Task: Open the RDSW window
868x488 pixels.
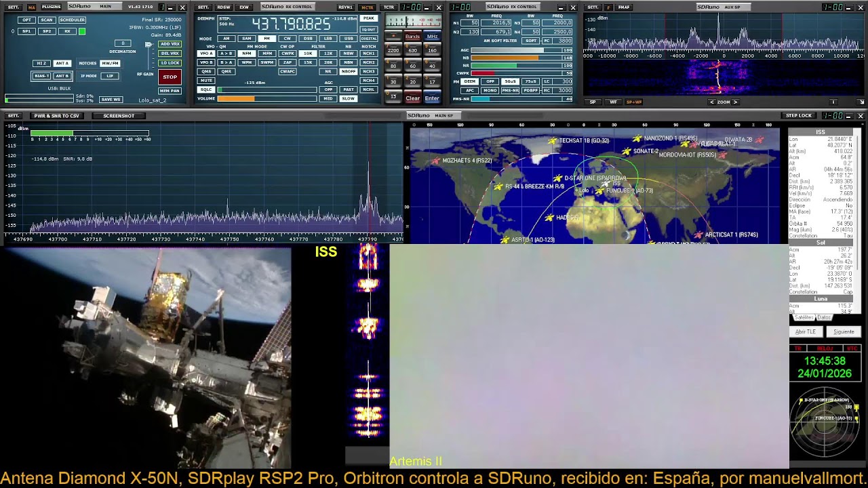Action: coord(224,7)
